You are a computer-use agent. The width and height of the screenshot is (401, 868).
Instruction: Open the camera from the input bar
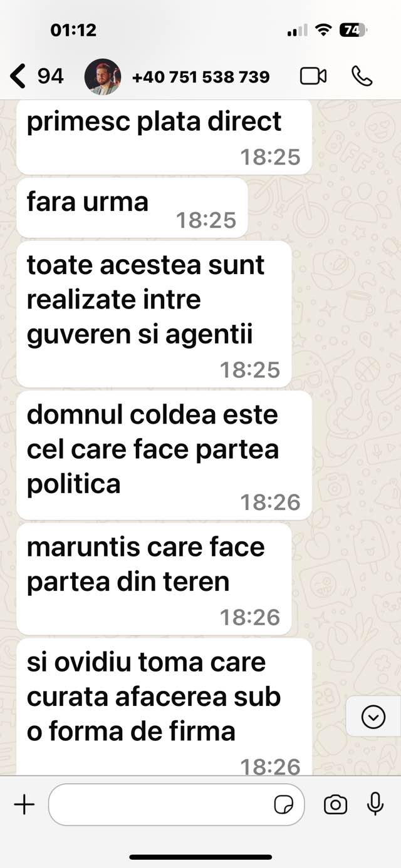pos(335,804)
